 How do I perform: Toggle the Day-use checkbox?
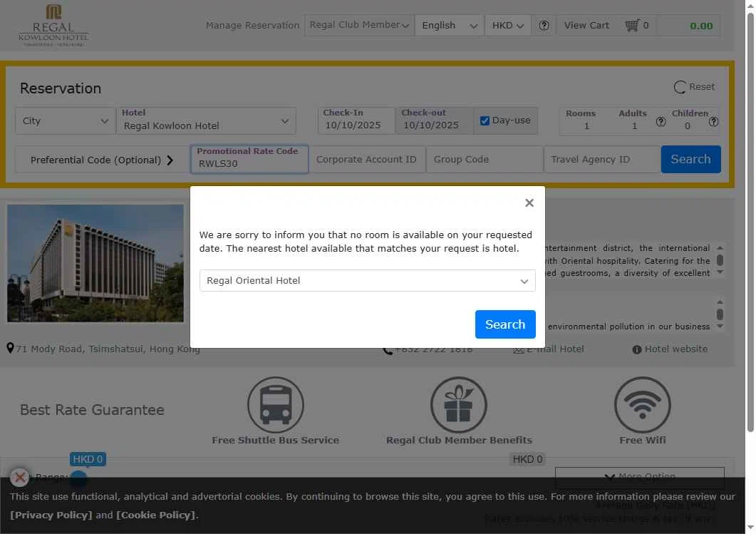[x=485, y=120]
